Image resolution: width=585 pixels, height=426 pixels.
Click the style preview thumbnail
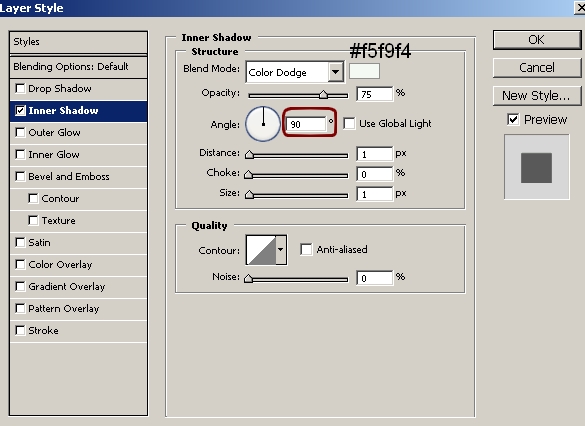(x=536, y=167)
